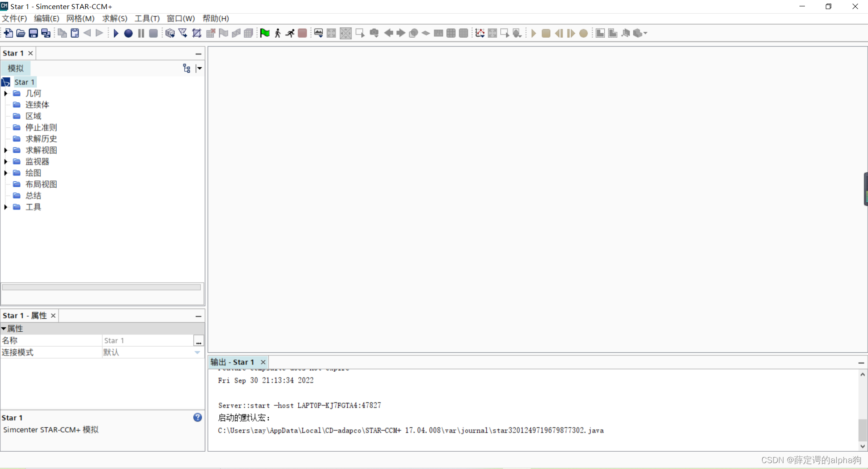
Task: Open the 3D block icon dropdown arrow
Action: tap(645, 33)
